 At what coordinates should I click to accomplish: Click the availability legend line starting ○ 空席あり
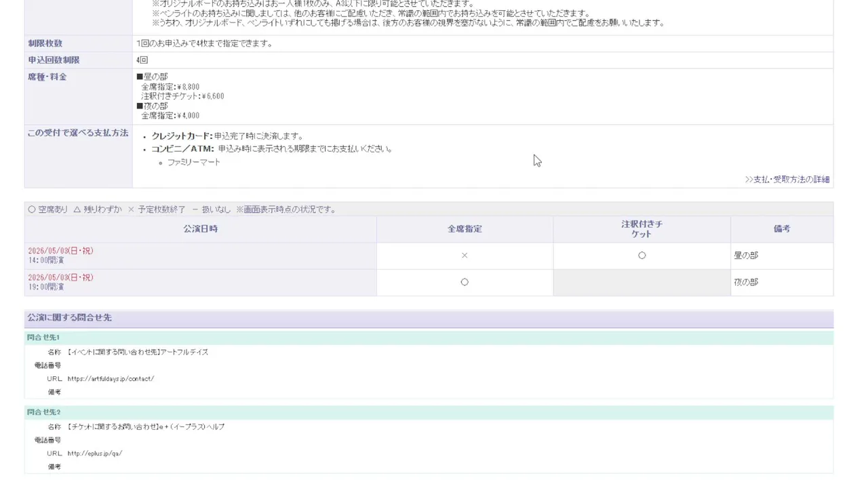tap(182, 209)
